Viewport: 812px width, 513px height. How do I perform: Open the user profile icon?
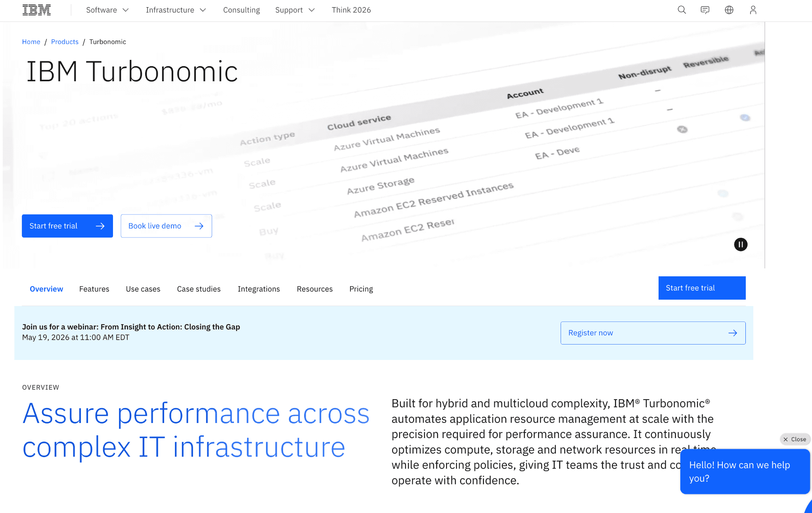coord(753,10)
